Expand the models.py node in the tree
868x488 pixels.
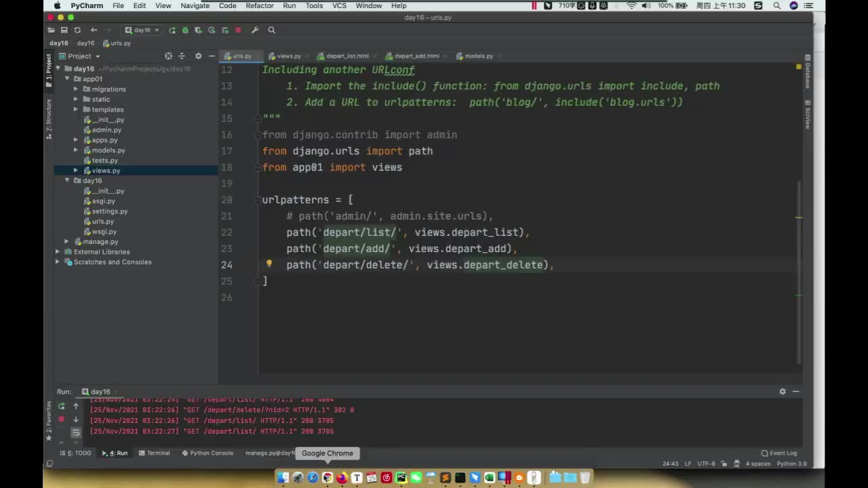tap(76, 150)
